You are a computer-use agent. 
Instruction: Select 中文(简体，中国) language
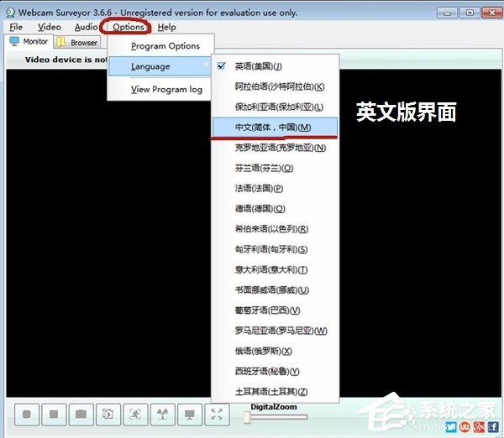click(x=273, y=127)
